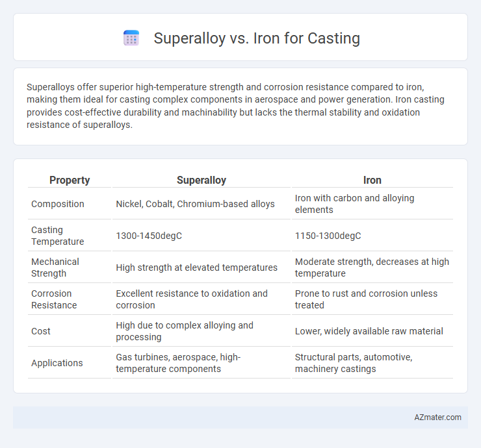The image size is (481, 448).
Task: Select the 'Iron' column header
Action: [372, 180]
